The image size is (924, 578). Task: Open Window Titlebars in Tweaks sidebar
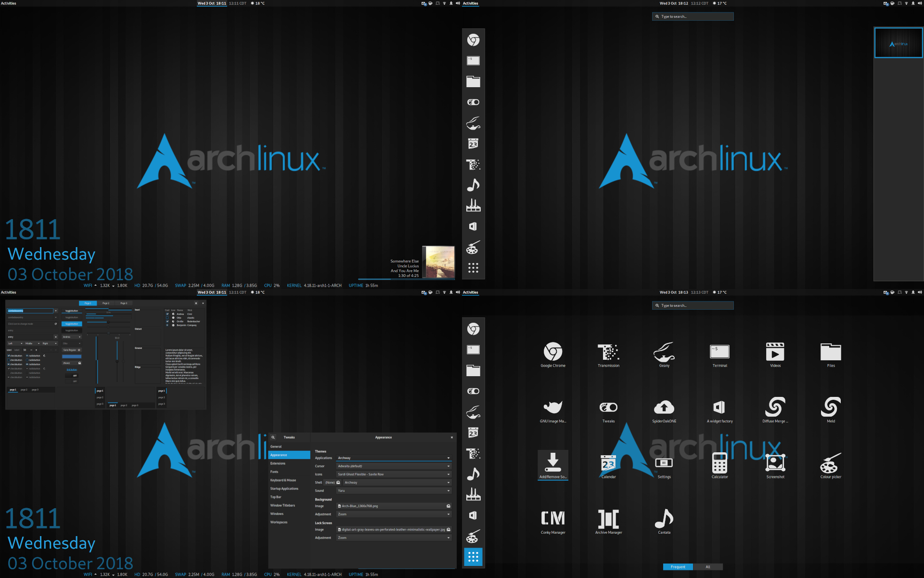289,505
